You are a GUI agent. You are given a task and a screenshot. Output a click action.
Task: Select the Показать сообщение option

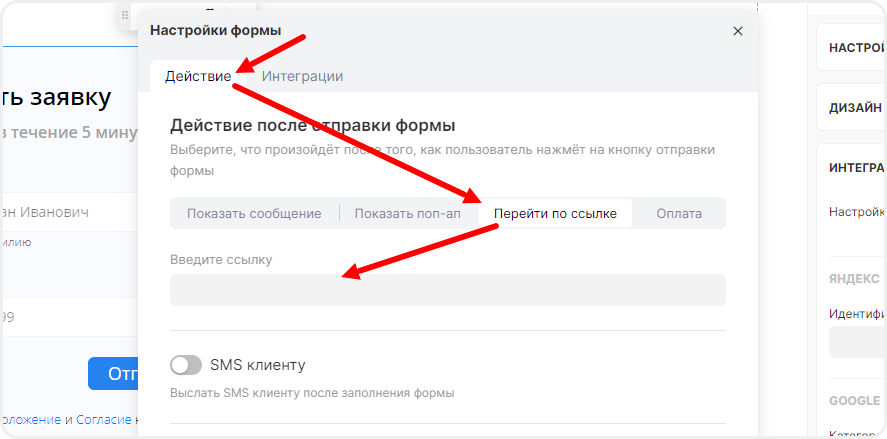(x=254, y=213)
